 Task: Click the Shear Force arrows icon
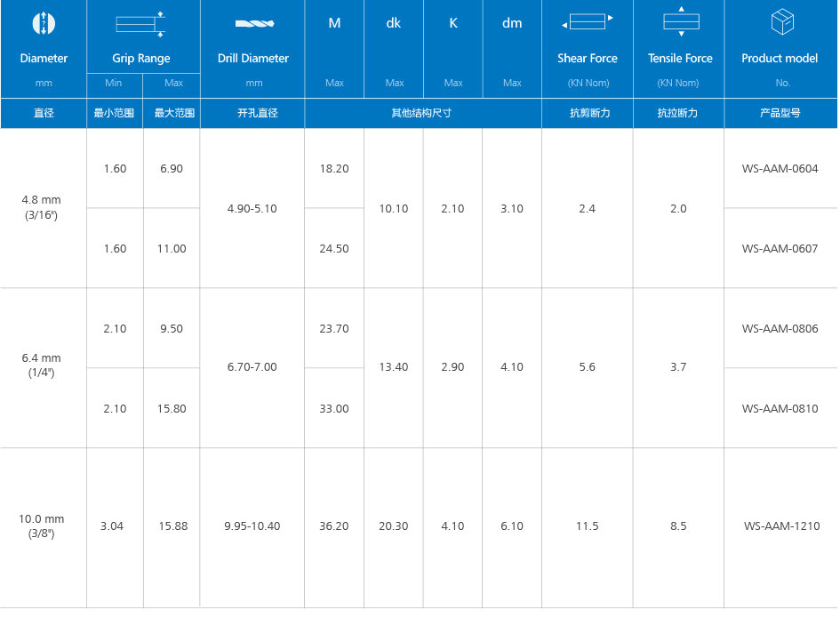pyautogui.click(x=587, y=20)
